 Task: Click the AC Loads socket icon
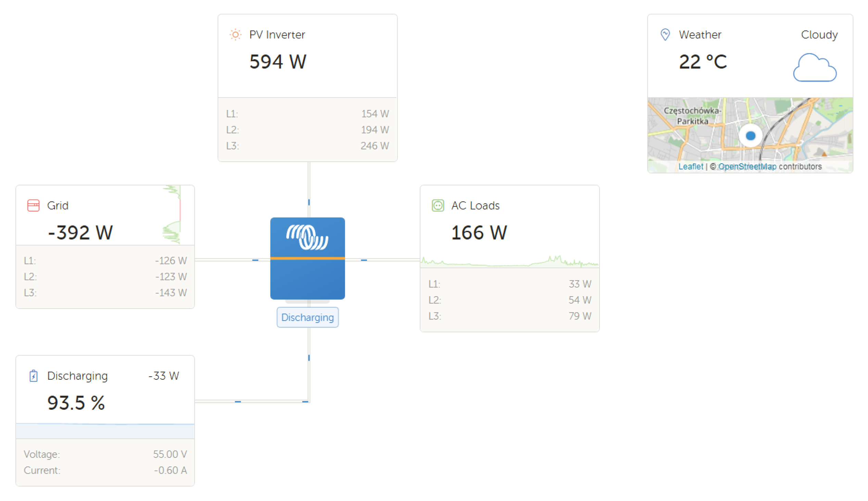[x=438, y=205]
